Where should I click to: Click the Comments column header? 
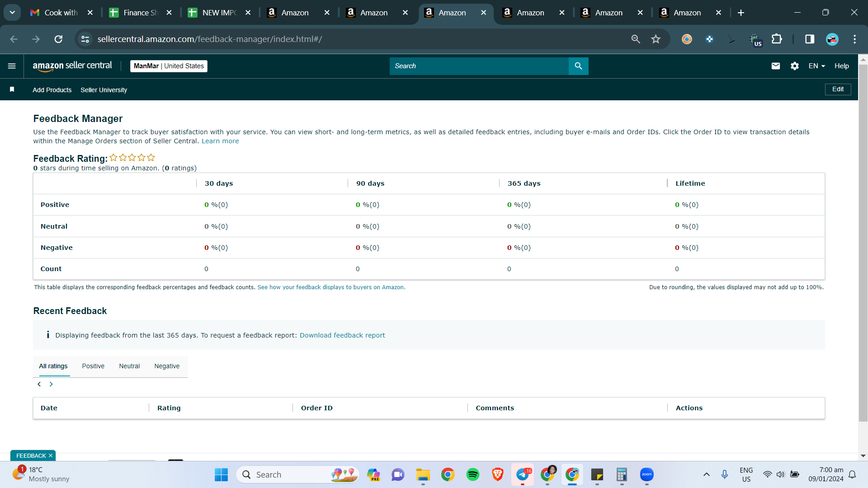[495, 408]
